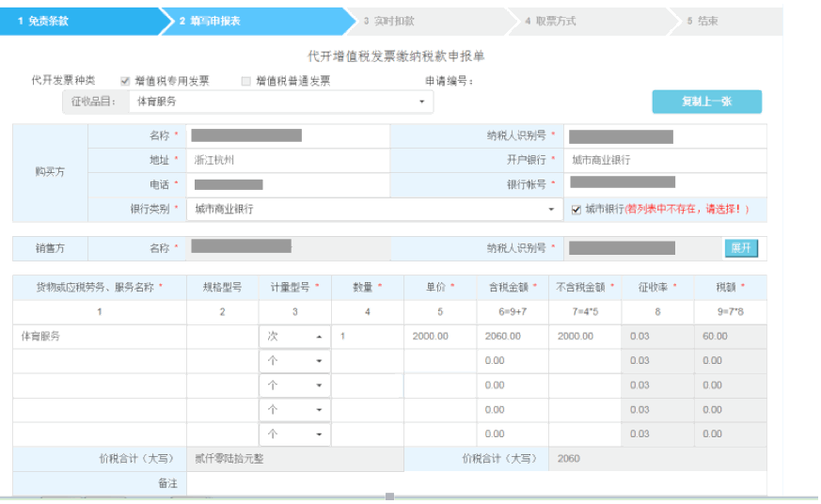Open the 计量型号 次 unit dropdown
Image resolution: width=821 pixels, height=504 pixels.
294,337
